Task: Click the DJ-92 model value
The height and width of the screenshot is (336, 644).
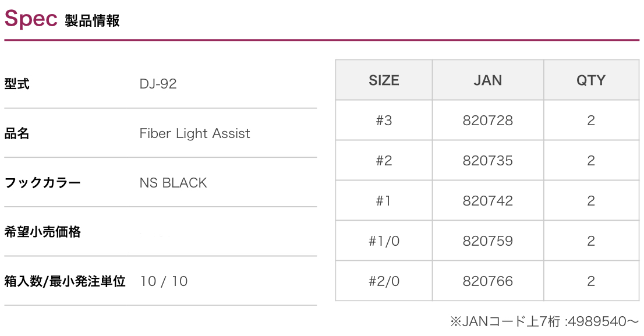Action: point(158,84)
